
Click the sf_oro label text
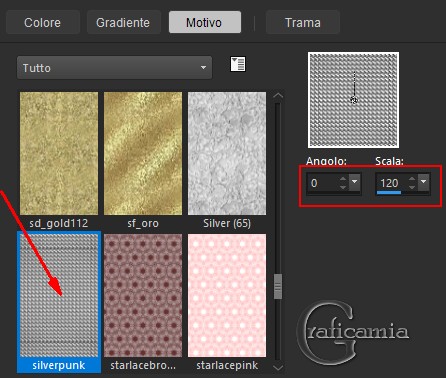(x=143, y=223)
